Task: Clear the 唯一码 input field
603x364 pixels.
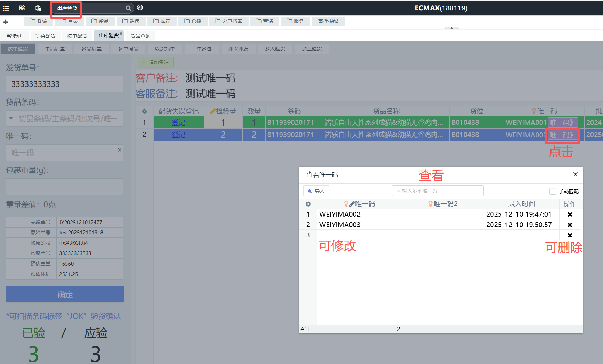Action: (x=119, y=150)
